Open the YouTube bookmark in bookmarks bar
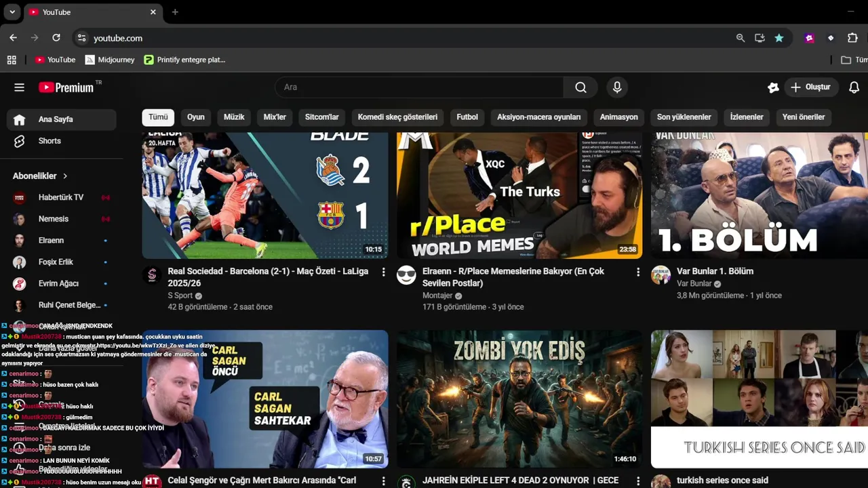Viewport: 868px width, 488px height. [55, 60]
